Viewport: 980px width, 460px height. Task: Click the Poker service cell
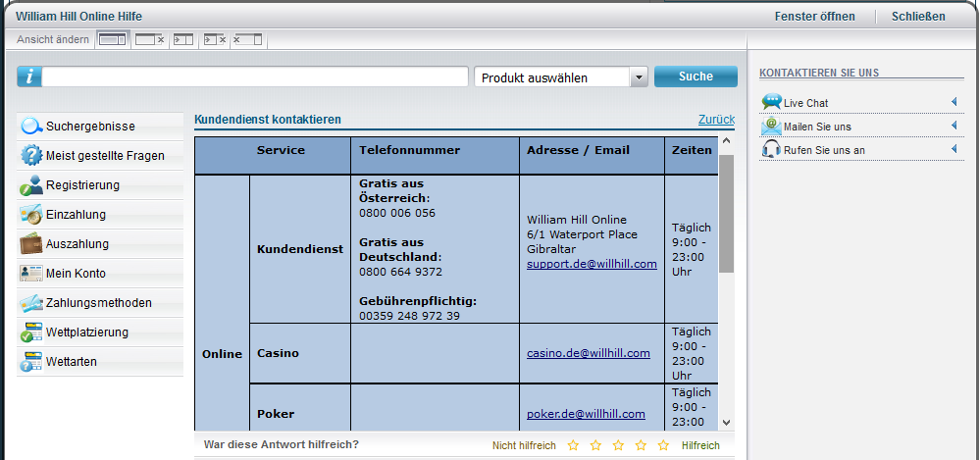[300, 408]
